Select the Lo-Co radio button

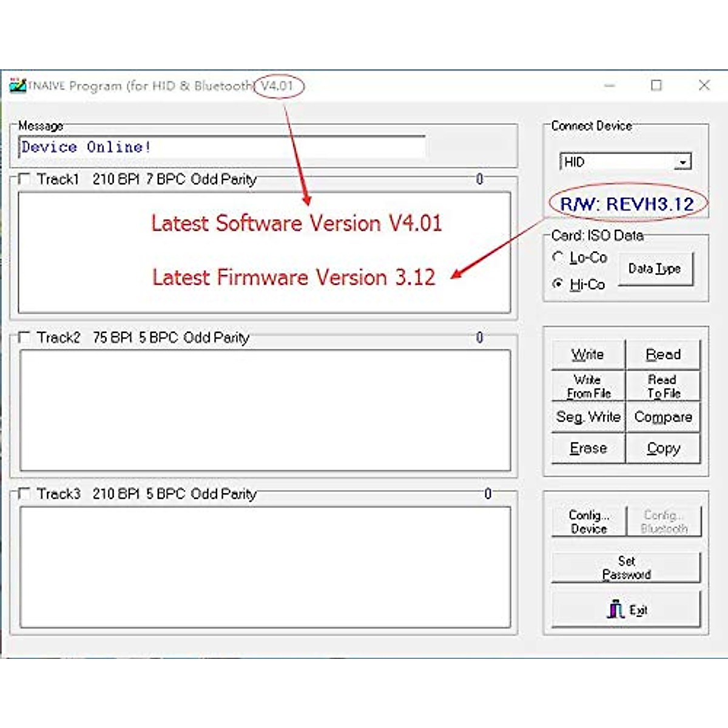coord(558,257)
